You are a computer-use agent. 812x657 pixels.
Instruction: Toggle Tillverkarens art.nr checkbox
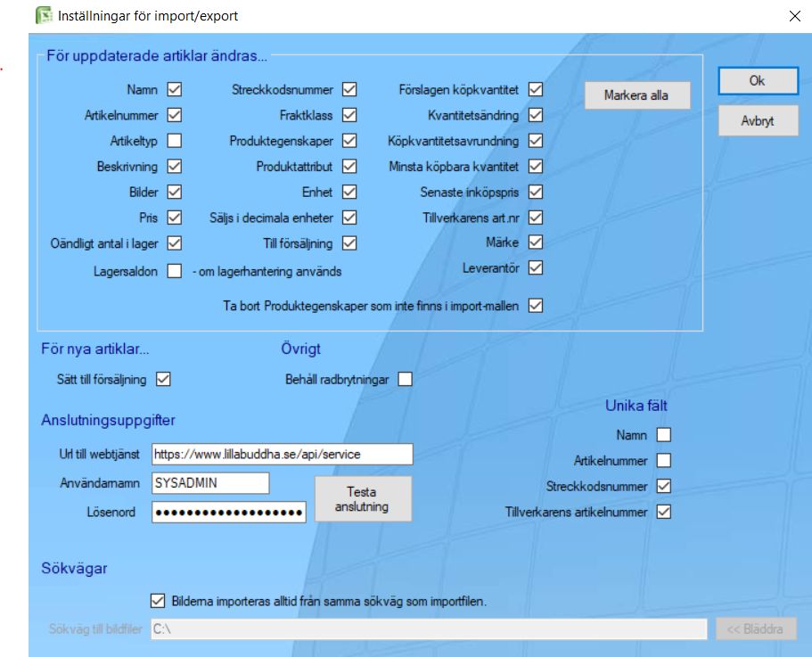point(536,218)
